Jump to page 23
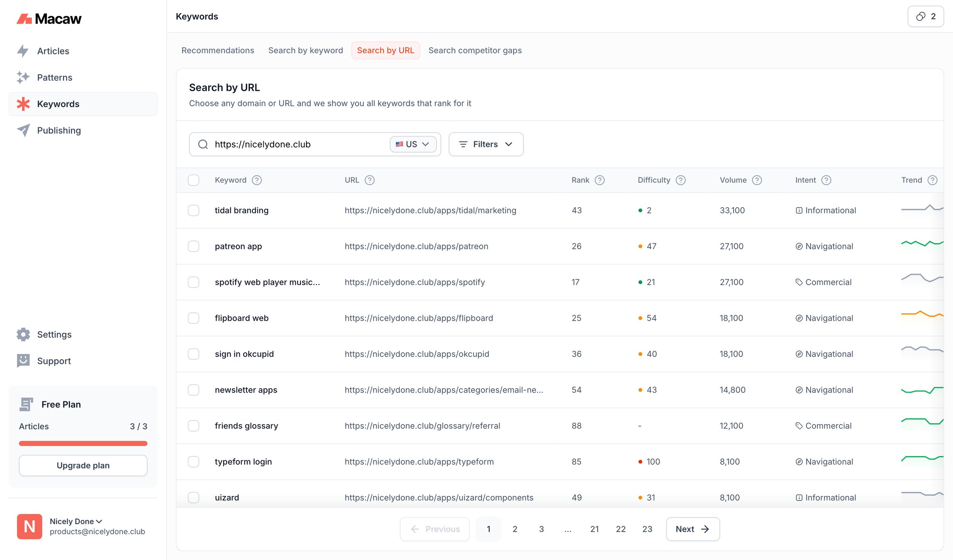Viewport: 953px width, 560px height. click(647, 529)
